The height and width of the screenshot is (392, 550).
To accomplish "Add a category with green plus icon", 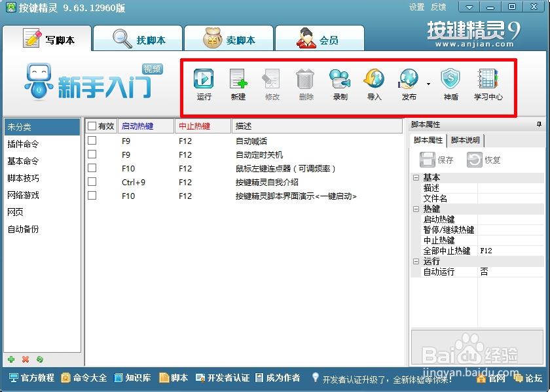I will tap(11, 359).
